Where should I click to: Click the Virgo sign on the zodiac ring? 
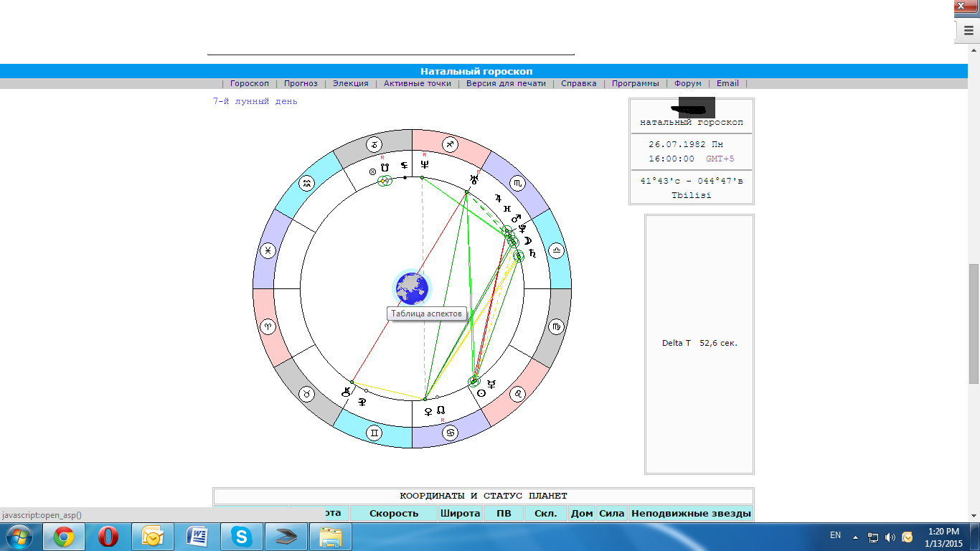coord(557,327)
